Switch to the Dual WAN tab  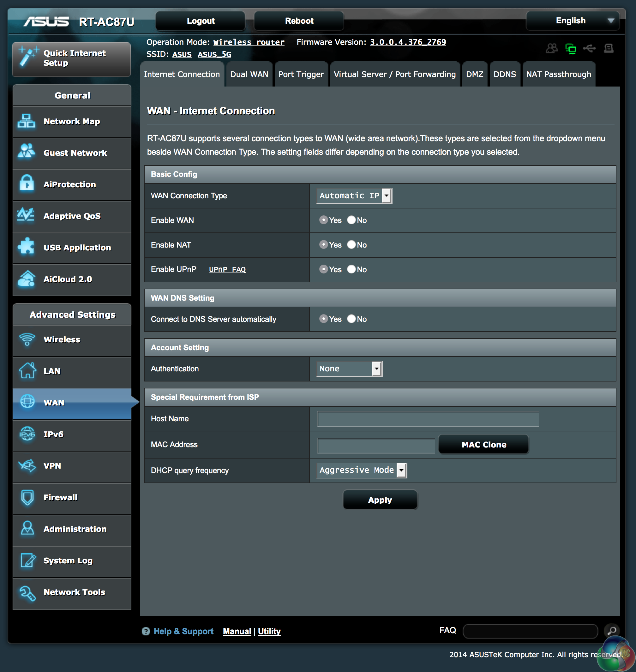point(249,74)
